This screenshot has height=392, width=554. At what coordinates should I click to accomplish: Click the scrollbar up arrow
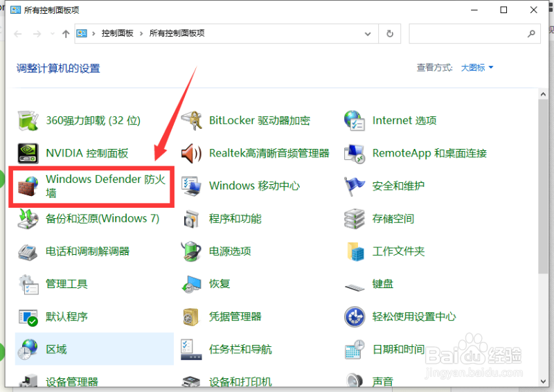pos(543,94)
